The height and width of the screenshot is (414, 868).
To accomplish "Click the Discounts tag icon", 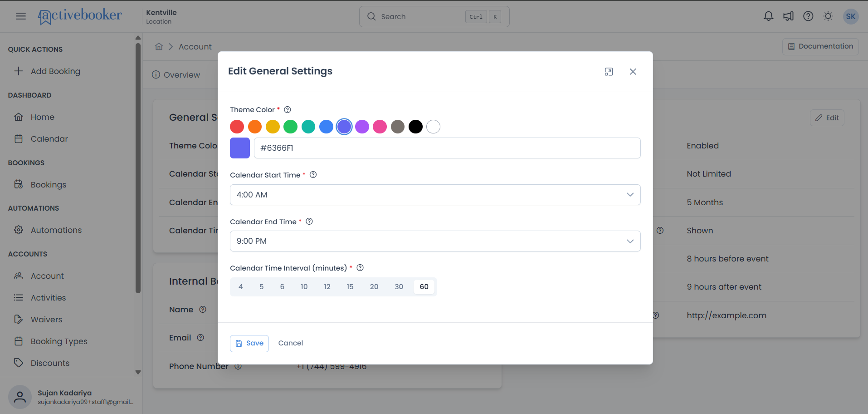I will pos(19,363).
